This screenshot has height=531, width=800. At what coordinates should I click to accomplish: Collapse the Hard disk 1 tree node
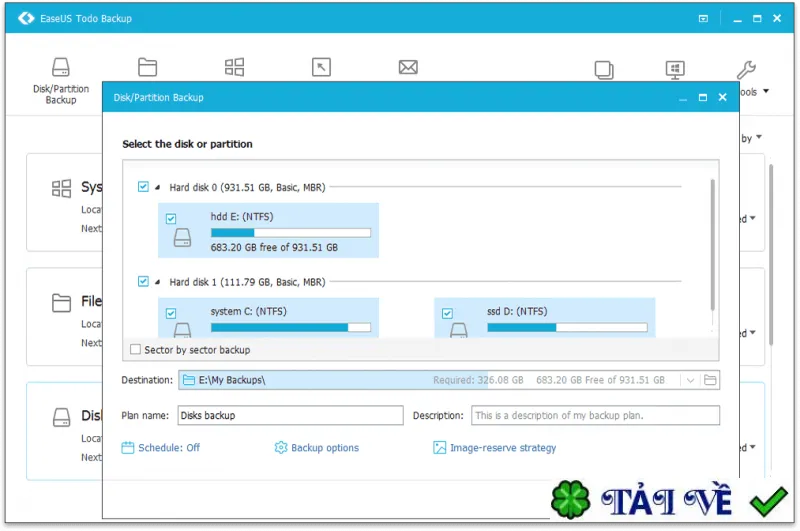click(x=158, y=282)
